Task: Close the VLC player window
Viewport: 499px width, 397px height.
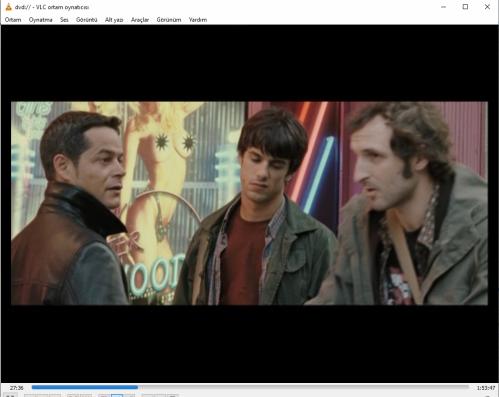Action: pos(487,7)
